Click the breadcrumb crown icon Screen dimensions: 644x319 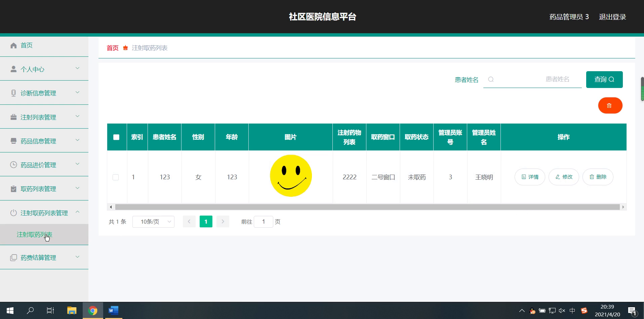[125, 48]
